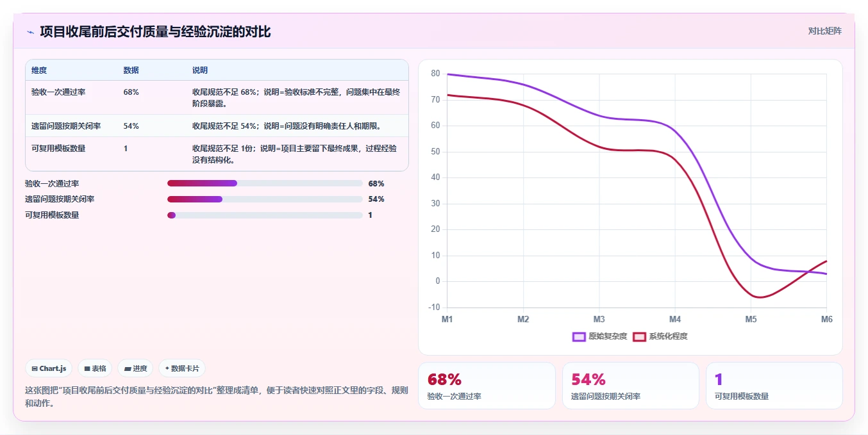Open the 可复用模板数量 data card showing 1
Viewport: 868px width, 435px height.
[x=774, y=386]
